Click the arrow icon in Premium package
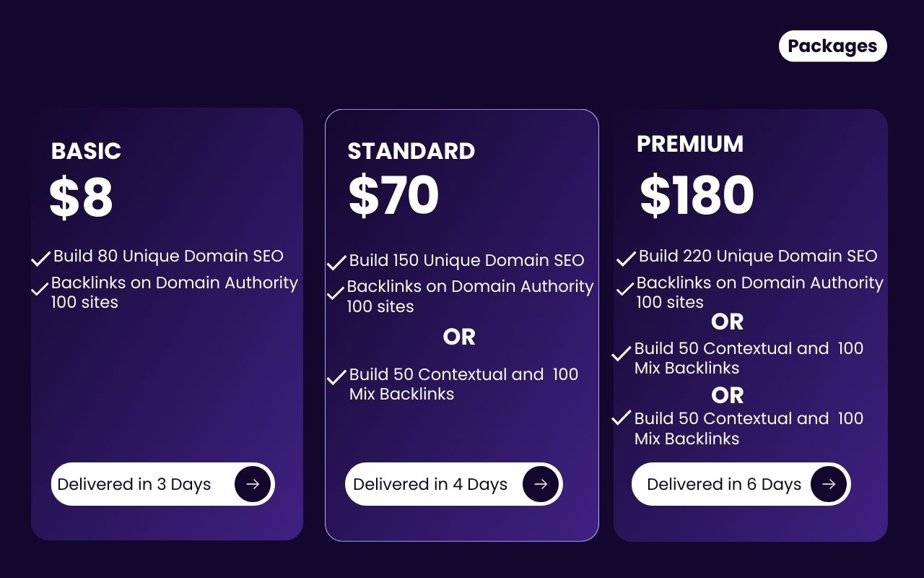This screenshot has width=924, height=578. click(x=829, y=484)
